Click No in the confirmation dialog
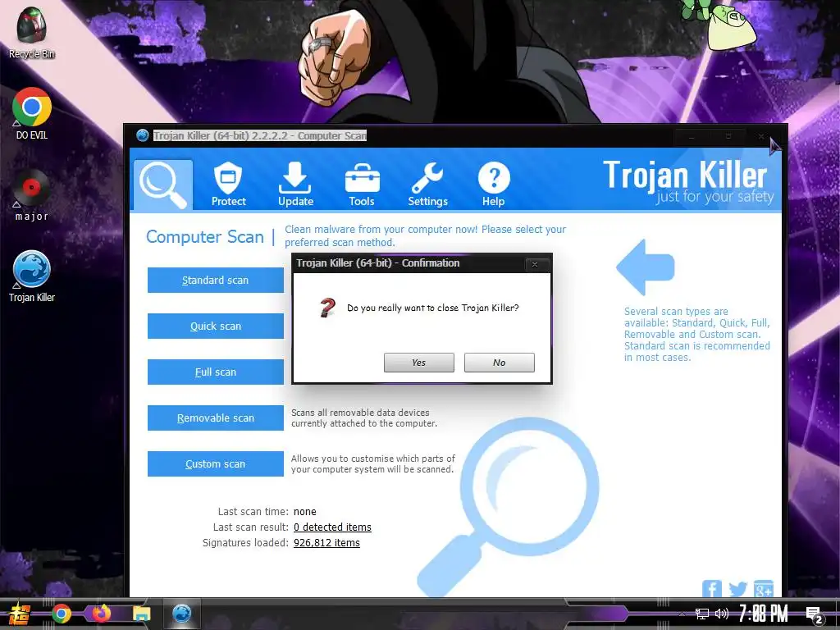This screenshot has height=630, width=840. [500, 362]
